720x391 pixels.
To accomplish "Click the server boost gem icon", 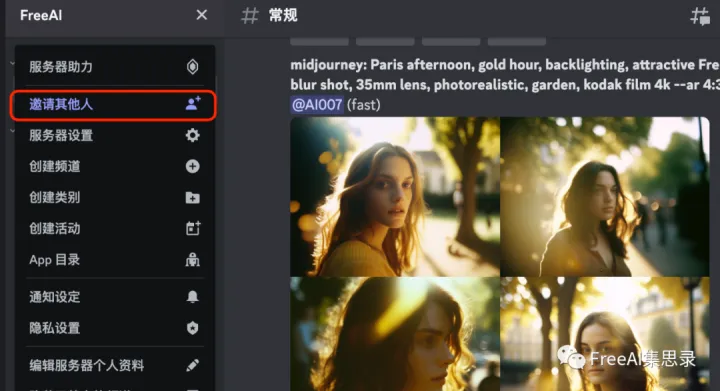I will 192,67.
